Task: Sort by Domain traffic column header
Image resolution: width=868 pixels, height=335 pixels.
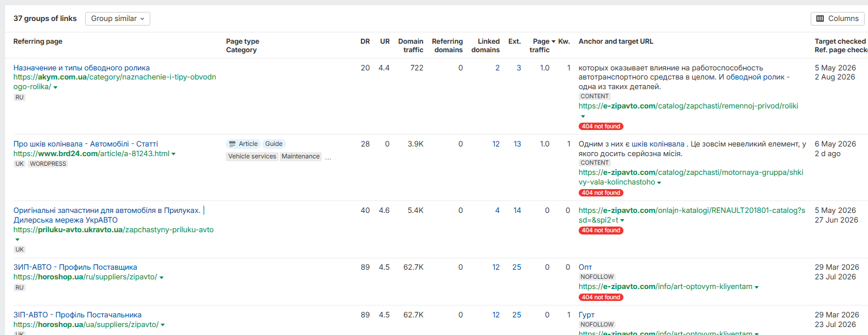Action: click(411, 45)
